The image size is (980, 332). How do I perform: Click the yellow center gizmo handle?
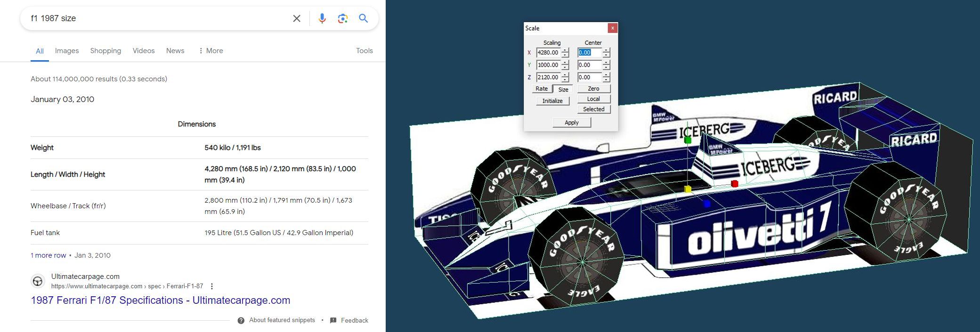tap(688, 189)
